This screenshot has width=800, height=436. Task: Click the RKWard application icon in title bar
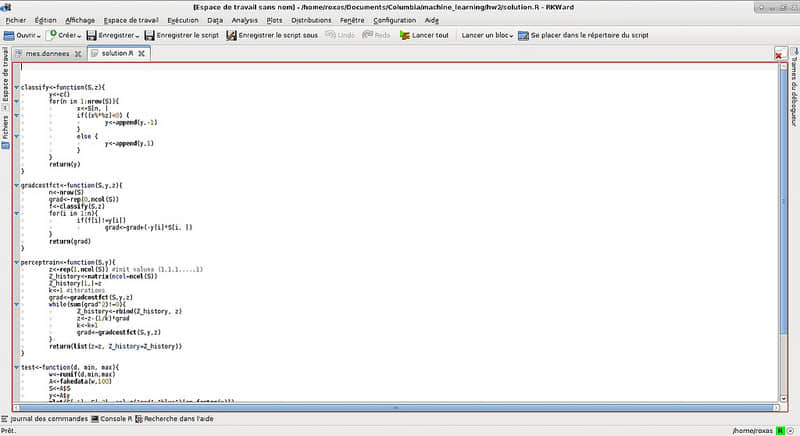click(x=6, y=7)
